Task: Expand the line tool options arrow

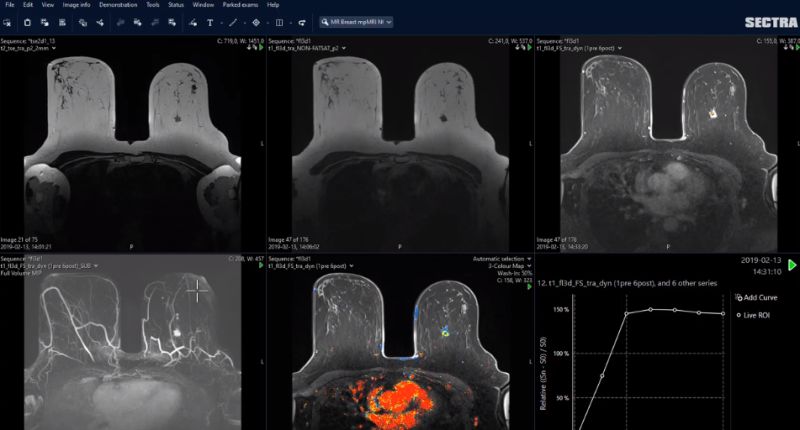Action: click(244, 23)
